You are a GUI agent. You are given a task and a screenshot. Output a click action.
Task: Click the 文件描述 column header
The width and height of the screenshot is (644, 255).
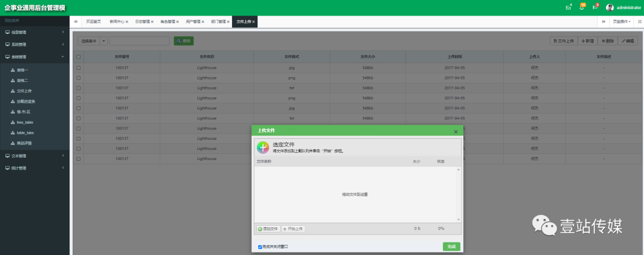click(603, 57)
